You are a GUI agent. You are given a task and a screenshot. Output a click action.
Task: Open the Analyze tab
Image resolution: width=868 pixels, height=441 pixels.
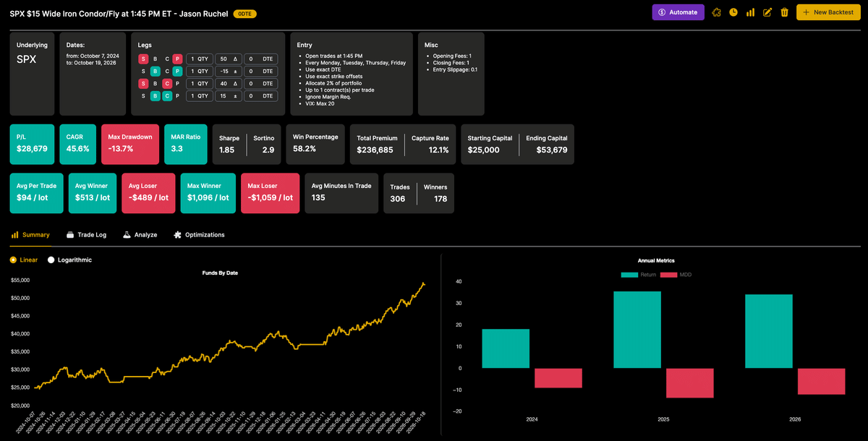(140, 235)
